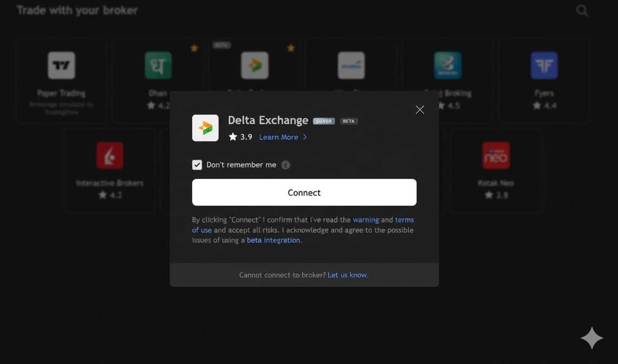618x364 pixels.
Task: Click the SILVER badge next to Delta Exchange
Action: pos(324,121)
